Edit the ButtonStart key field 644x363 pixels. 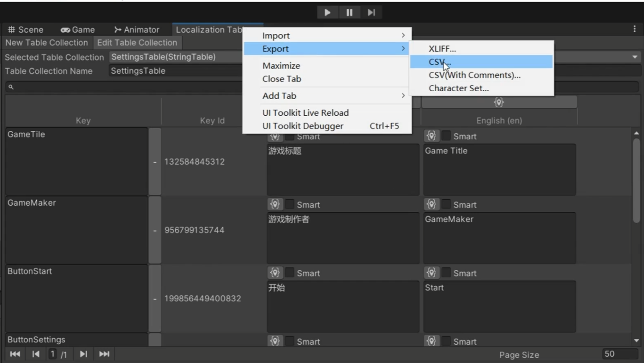(77, 299)
